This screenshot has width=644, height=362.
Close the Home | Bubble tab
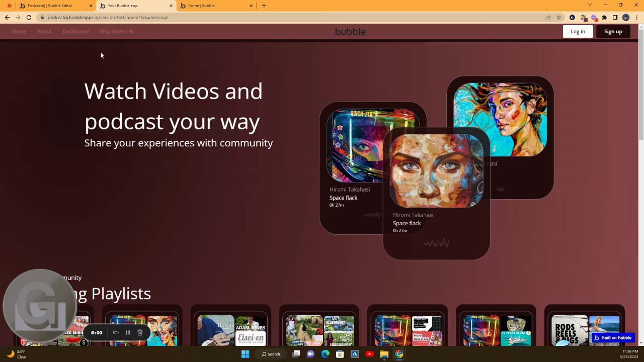(251, 6)
